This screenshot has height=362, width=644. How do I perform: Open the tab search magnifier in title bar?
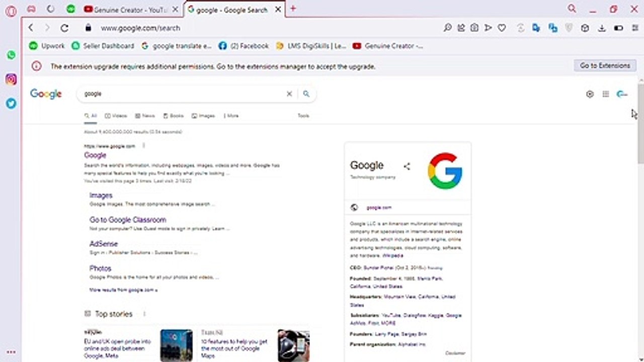(572, 9)
